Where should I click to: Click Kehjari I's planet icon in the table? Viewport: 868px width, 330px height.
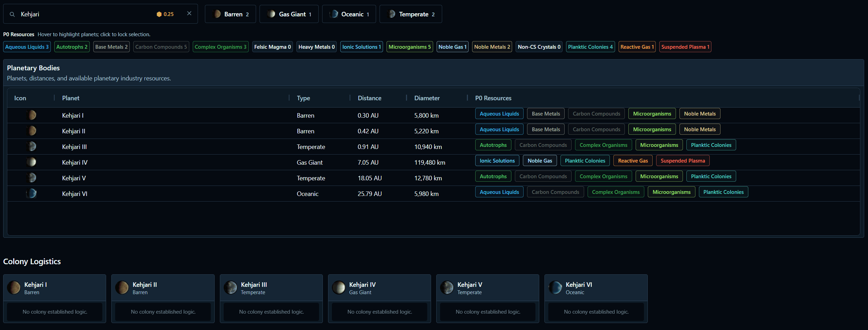[32, 115]
